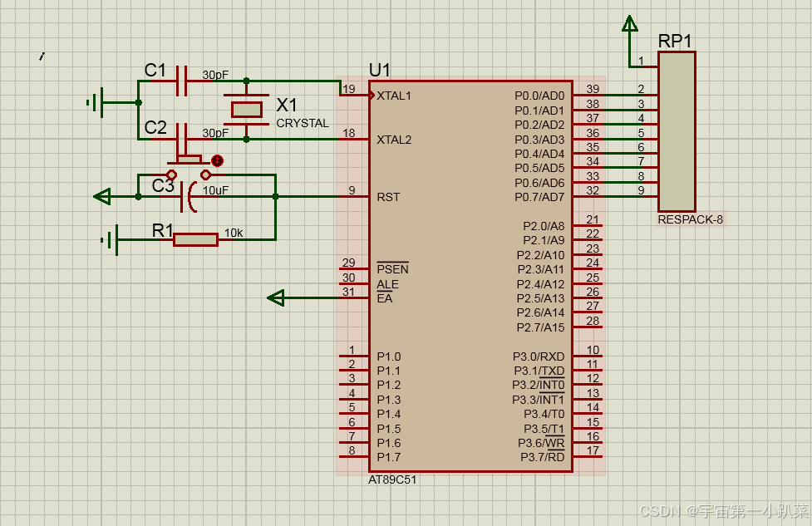Click pin number 9 on RST
This screenshot has width=812, height=526.
point(352,190)
